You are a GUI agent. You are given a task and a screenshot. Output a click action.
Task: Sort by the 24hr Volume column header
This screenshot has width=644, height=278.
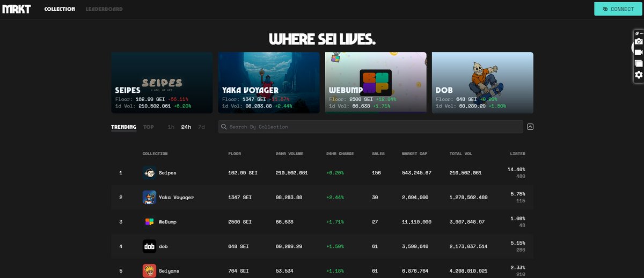click(290, 154)
